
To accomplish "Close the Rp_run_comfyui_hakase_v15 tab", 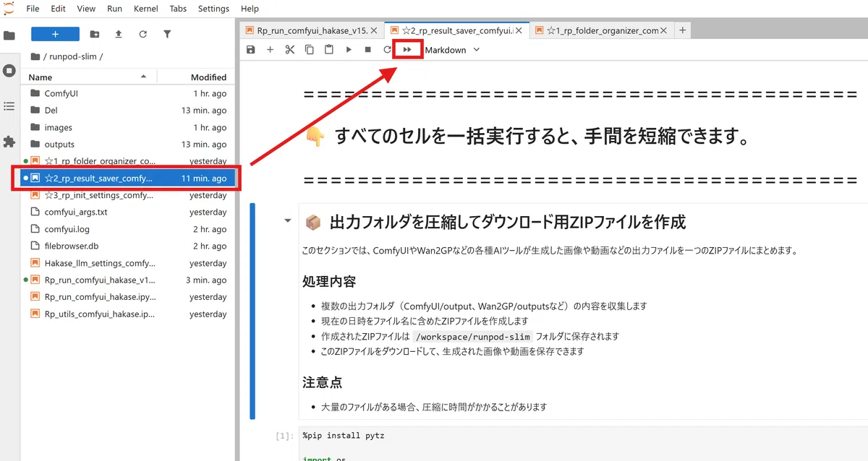I will pos(375,30).
